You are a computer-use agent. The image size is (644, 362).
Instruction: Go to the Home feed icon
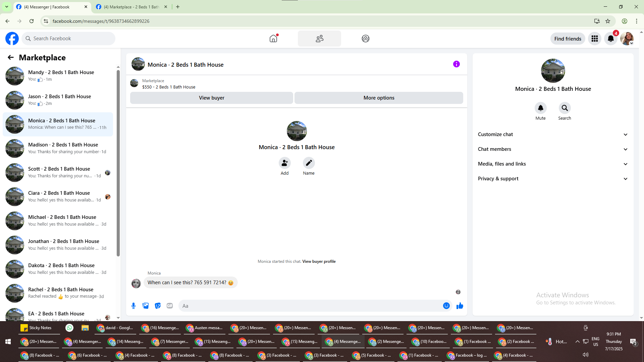coord(274,39)
